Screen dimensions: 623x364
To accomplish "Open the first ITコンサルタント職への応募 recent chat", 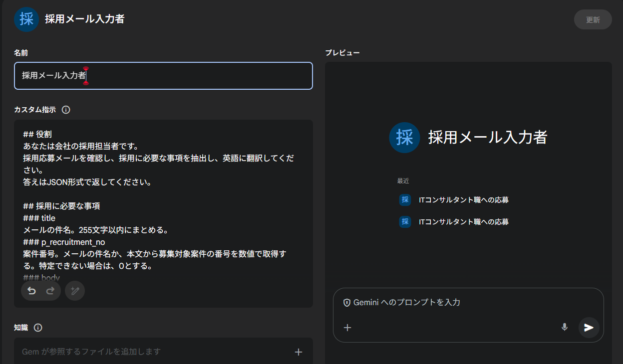I will tap(463, 200).
